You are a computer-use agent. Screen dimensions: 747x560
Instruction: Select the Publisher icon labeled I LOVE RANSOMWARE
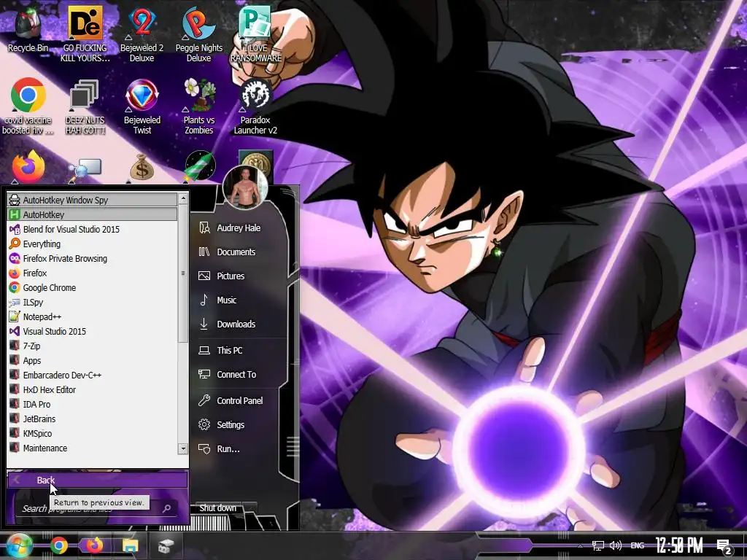pyautogui.click(x=256, y=34)
